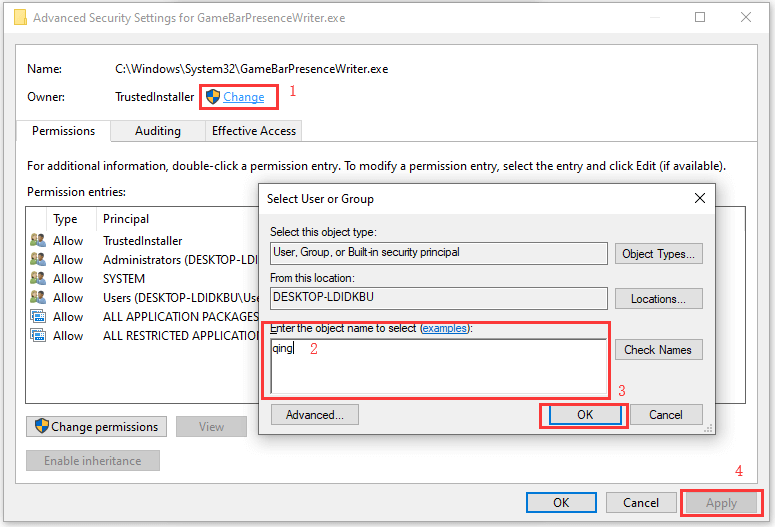Click the Change owner link
The width and height of the screenshot is (775, 527).
tap(243, 97)
